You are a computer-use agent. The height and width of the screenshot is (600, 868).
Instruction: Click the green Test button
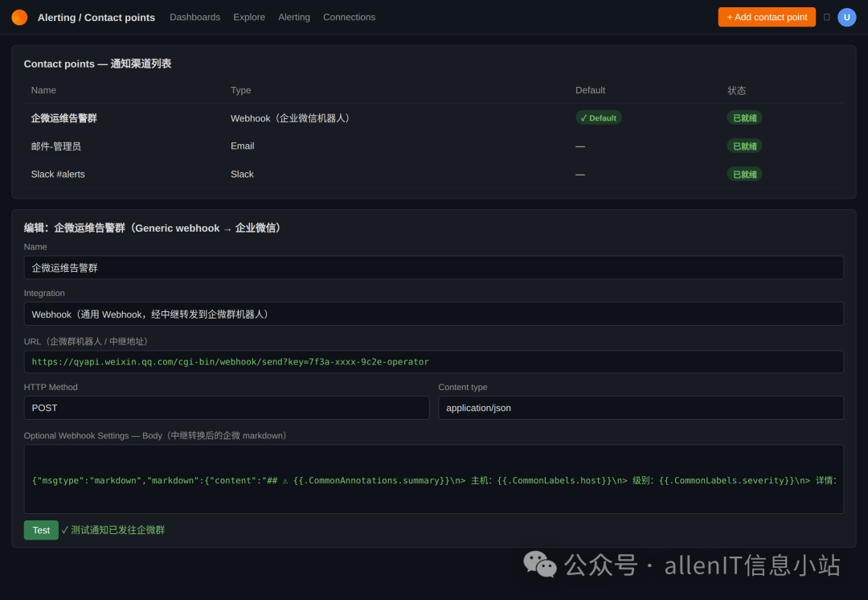coord(41,530)
